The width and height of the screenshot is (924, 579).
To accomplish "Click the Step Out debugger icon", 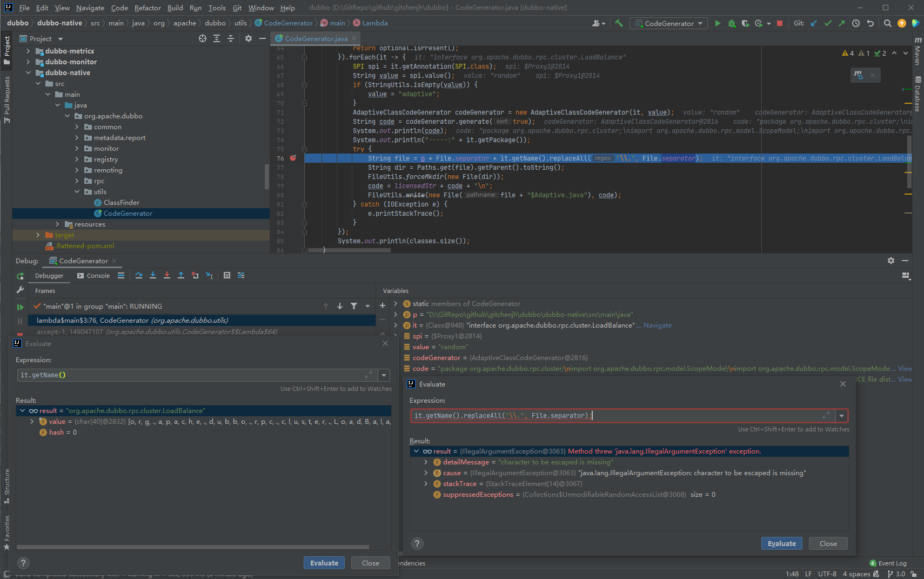I will tap(181, 276).
